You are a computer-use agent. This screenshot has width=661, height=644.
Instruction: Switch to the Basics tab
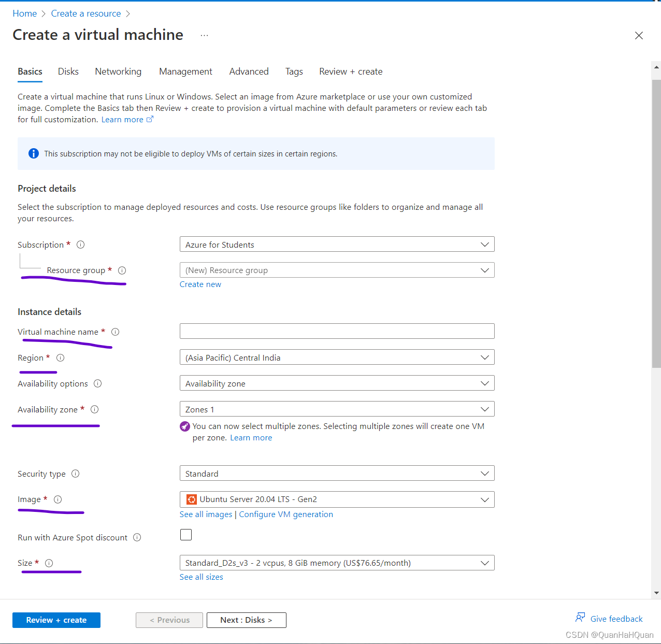point(30,71)
